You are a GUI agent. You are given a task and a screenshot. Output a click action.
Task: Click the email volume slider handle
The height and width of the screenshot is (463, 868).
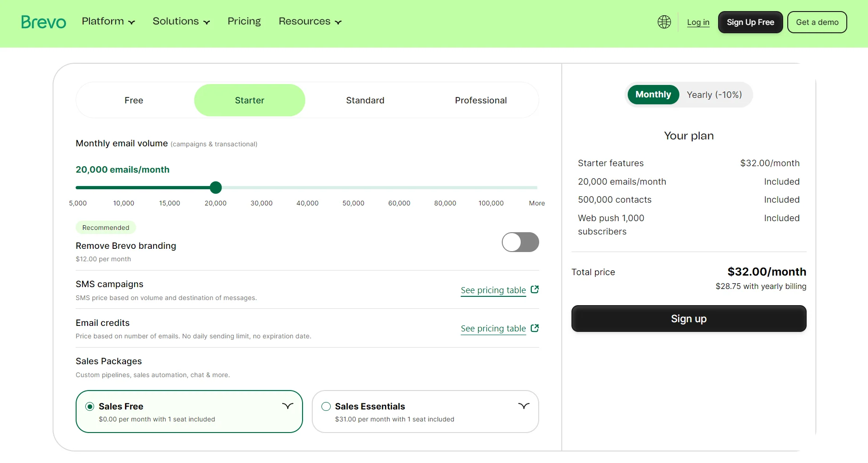tap(215, 187)
